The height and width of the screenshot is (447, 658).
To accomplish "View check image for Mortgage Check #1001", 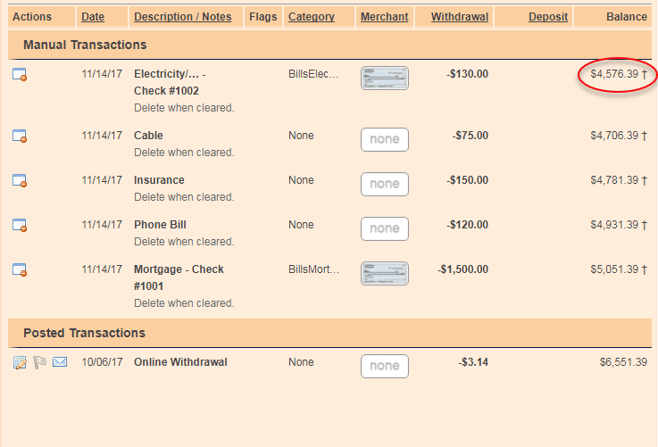I will point(384,274).
